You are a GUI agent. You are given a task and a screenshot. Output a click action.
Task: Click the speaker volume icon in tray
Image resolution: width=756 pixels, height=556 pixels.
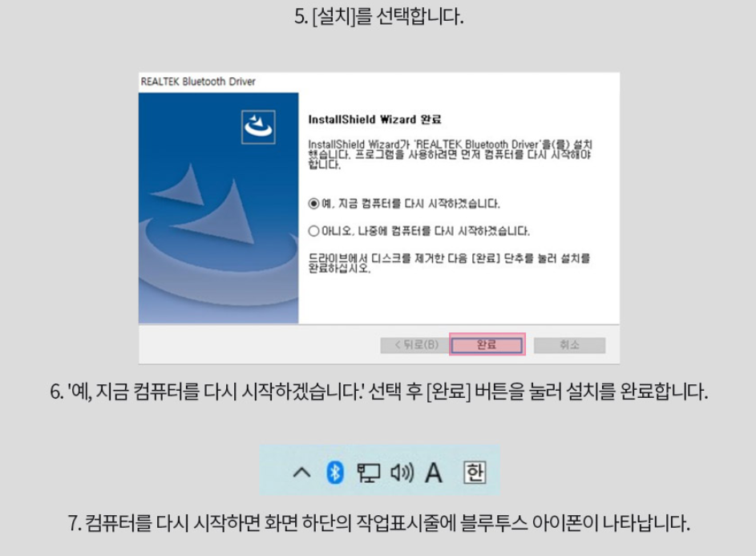tap(402, 473)
